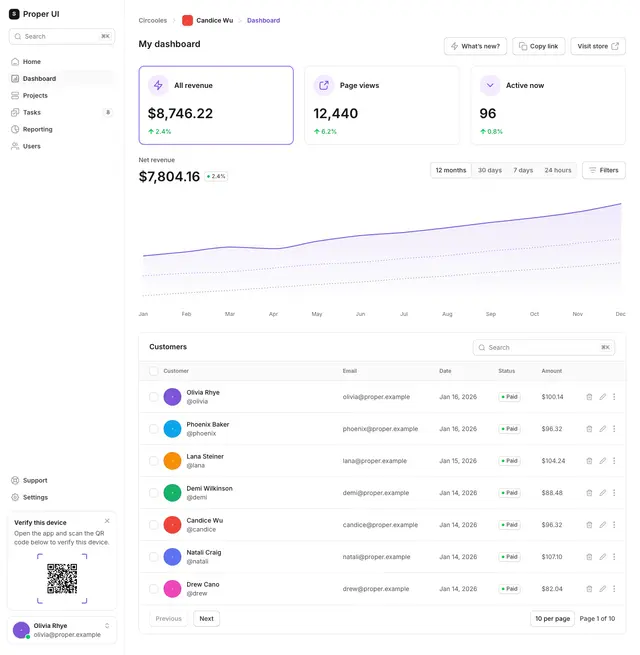
Task: Go to Projects in the sidebar
Action: click(x=62, y=95)
